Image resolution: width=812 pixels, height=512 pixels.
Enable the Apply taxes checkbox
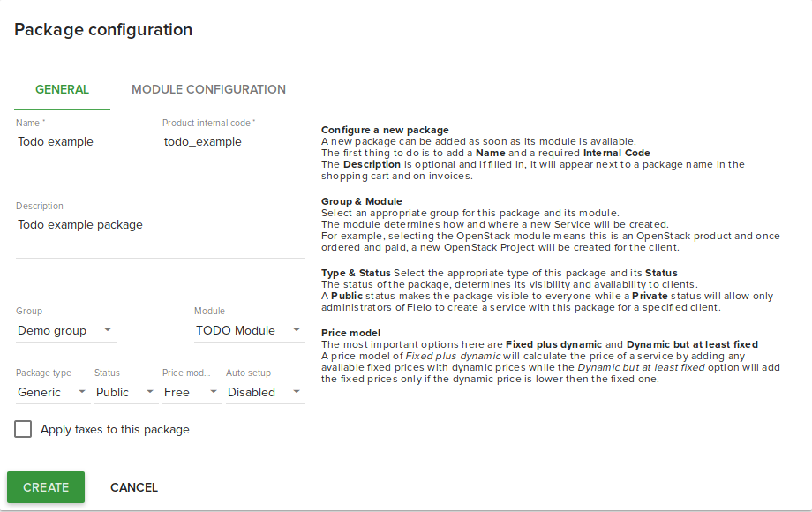tap(23, 430)
